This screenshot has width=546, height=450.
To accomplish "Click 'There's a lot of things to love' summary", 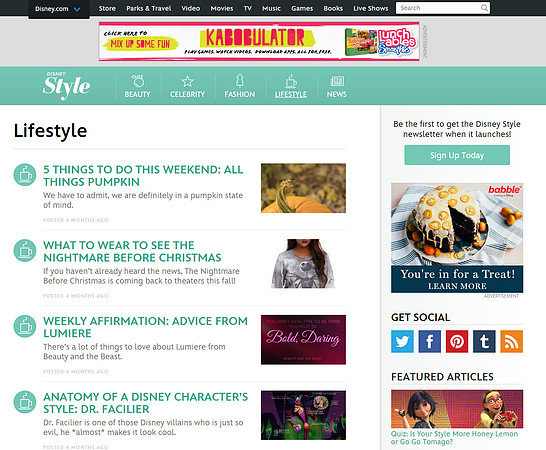I will (x=134, y=352).
